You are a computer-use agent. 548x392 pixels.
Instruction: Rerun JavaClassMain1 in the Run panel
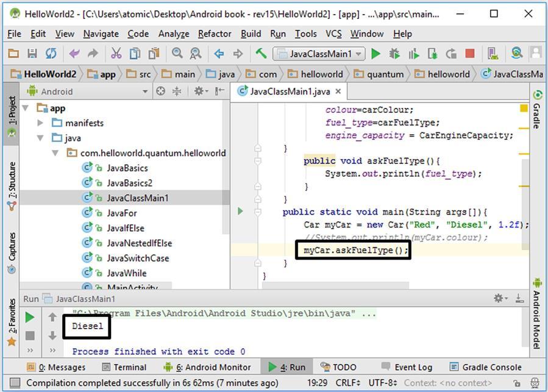(x=30, y=318)
